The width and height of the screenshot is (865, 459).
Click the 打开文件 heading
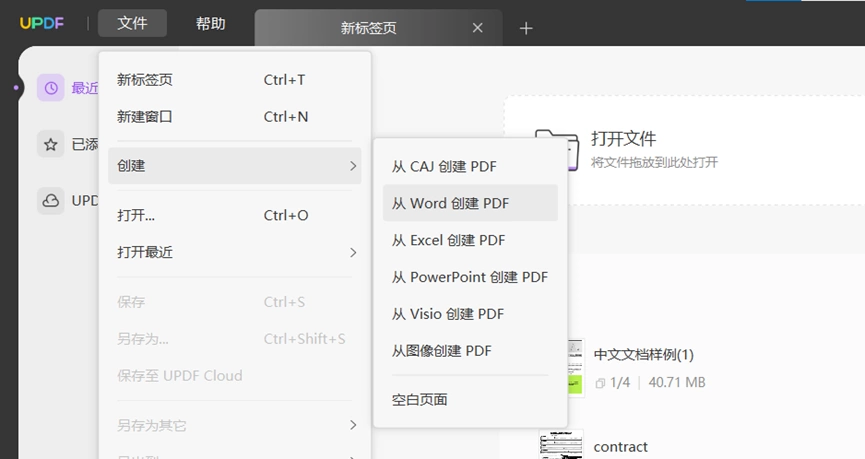tap(623, 138)
